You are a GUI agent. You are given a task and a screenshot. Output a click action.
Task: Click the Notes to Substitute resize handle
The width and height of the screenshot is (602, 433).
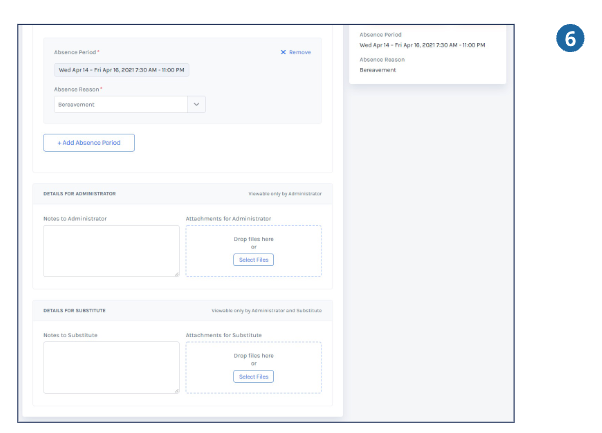[x=177, y=391]
